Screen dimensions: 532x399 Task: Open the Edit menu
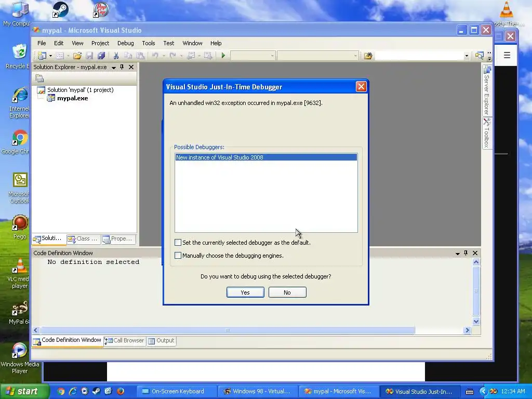59,43
